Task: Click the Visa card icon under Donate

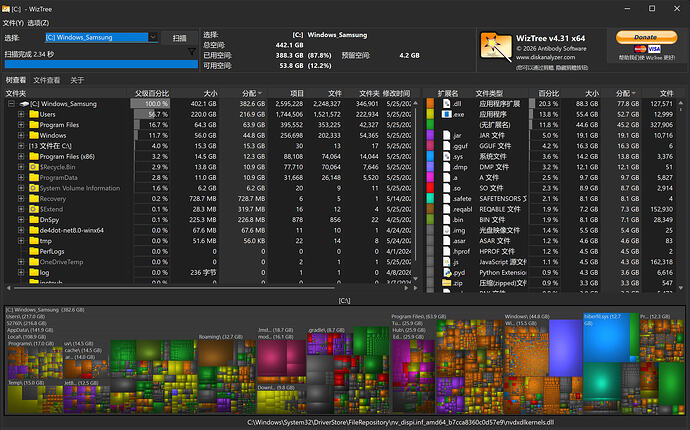Action: coord(654,49)
